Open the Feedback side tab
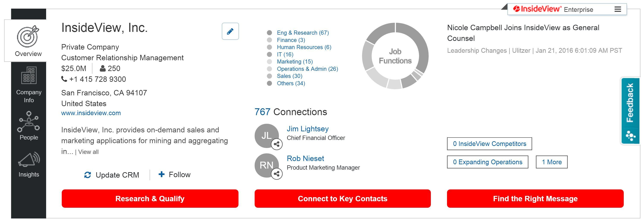The image size is (644, 223). coord(630,111)
